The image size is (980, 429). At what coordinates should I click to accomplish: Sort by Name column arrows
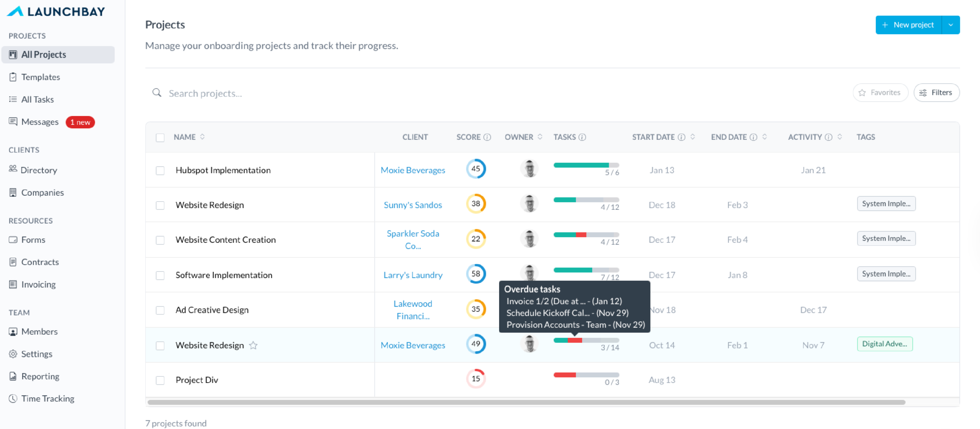[x=203, y=137]
